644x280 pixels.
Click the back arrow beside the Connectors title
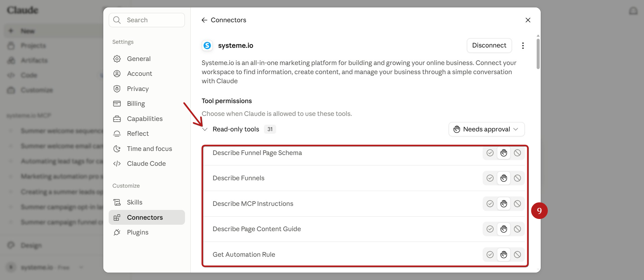(x=204, y=20)
